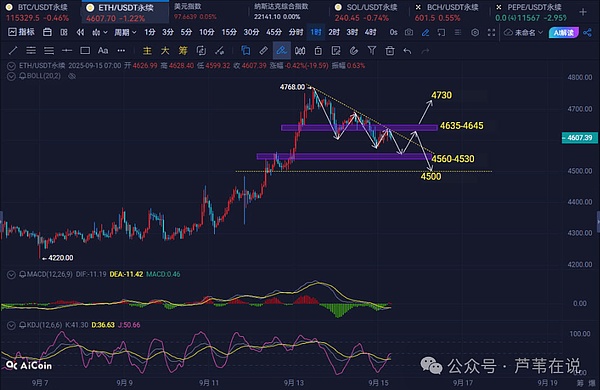Image resolution: width=600 pixels, height=390 pixels.
Task: Click the AI解读 button
Action: 564,33
